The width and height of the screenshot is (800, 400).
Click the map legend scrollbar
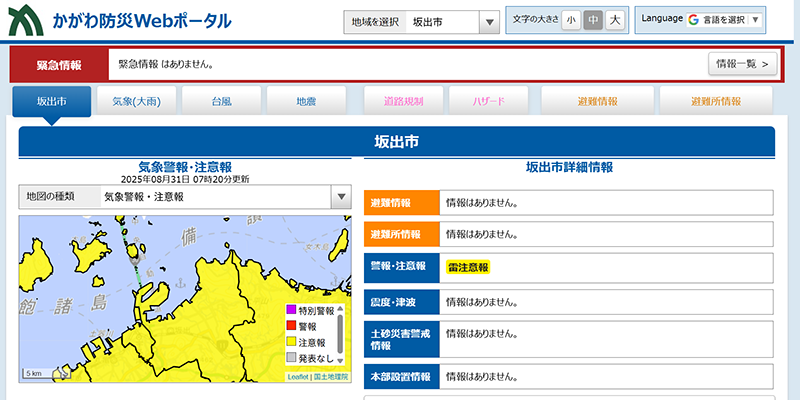(340, 334)
